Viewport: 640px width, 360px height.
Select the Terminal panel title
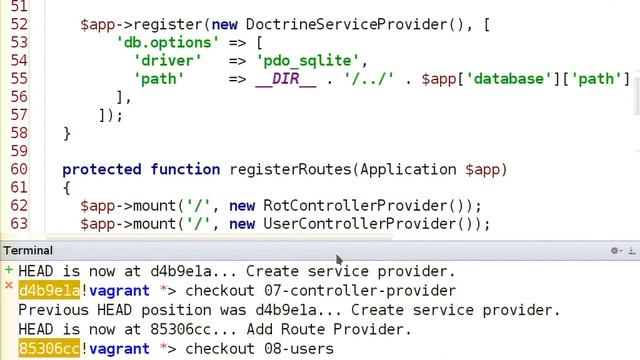[28, 251]
